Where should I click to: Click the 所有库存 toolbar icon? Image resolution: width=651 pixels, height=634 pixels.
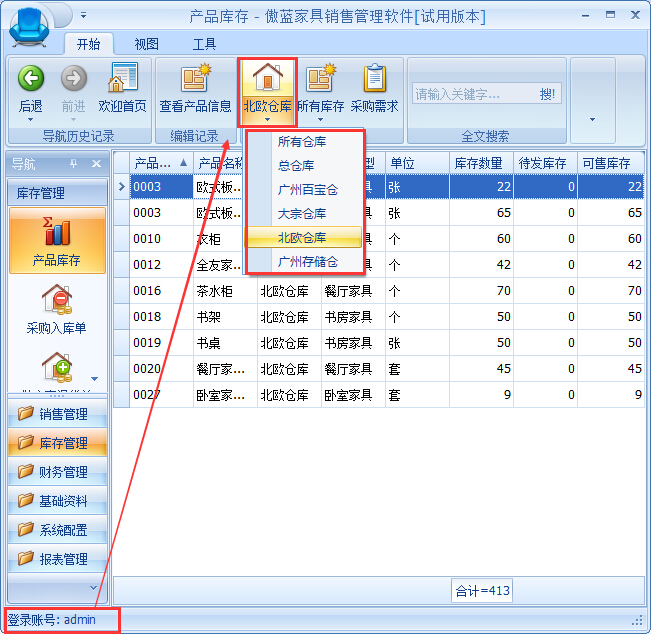(x=320, y=78)
